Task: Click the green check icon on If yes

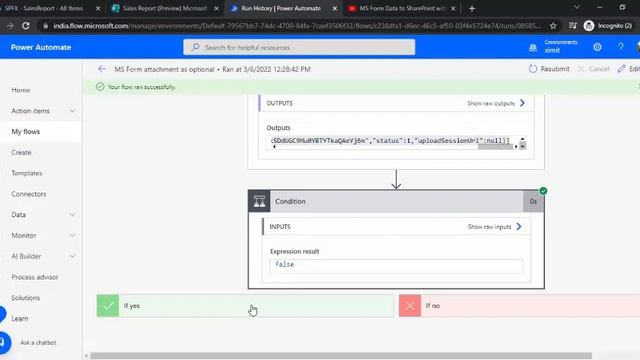Action: [108, 306]
